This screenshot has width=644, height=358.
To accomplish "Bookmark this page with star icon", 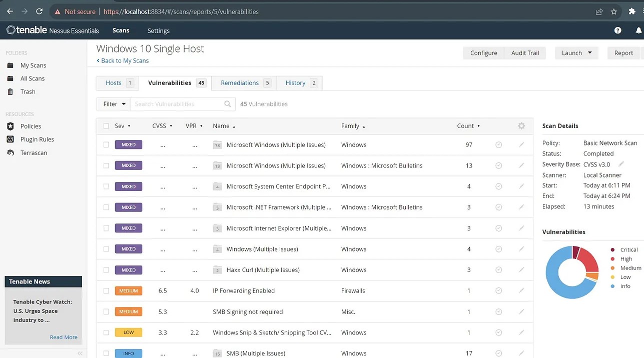I will (614, 11).
